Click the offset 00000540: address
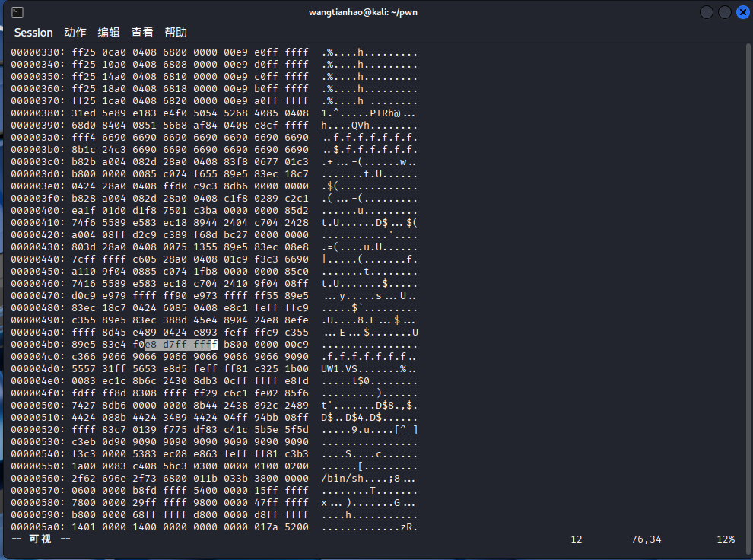The width and height of the screenshot is (753, 560). (x=38, y=454)
